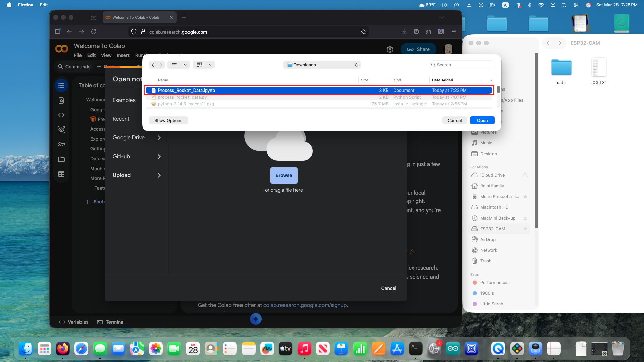This screenshot has height=362, width=644.
Task: Open Edit menu in Colab
Action: [x=91, y=55]
